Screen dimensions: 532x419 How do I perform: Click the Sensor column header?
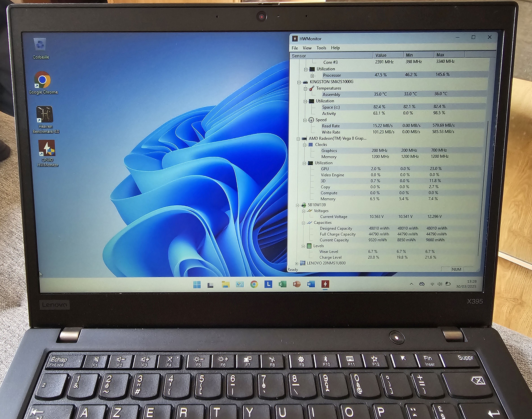click(x=331, y=56)
